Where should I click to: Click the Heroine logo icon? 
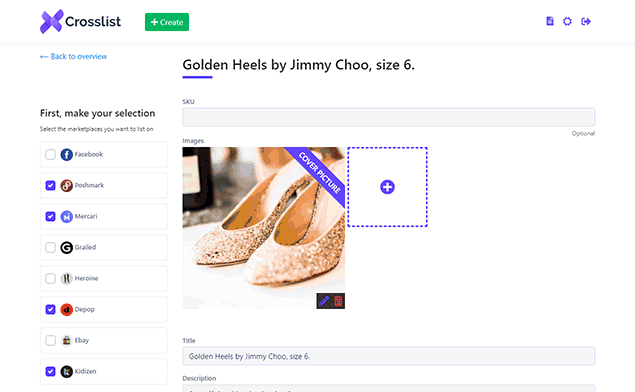(x=66, y=279)
